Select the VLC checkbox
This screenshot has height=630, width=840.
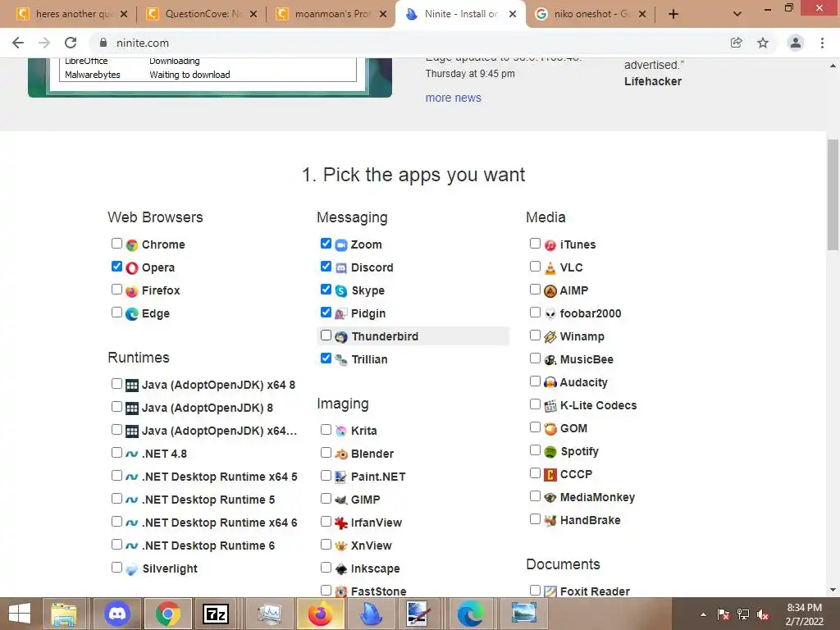coord(535,267)
